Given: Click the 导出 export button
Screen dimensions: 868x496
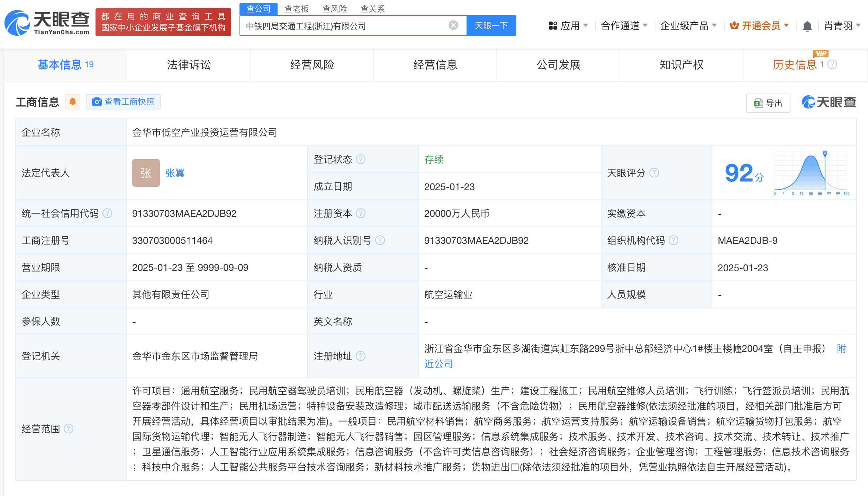Looking at the screenshot, I should coord(768,103).
